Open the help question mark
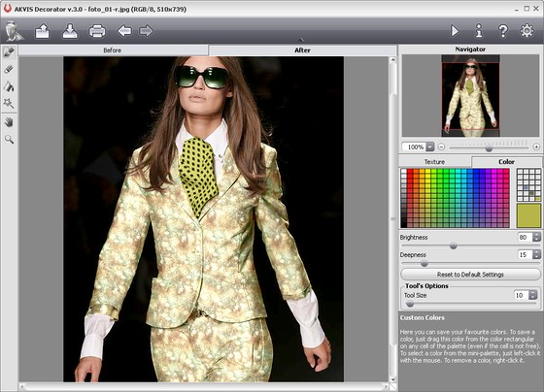544x392 pixels. click(x=503, y=31)
